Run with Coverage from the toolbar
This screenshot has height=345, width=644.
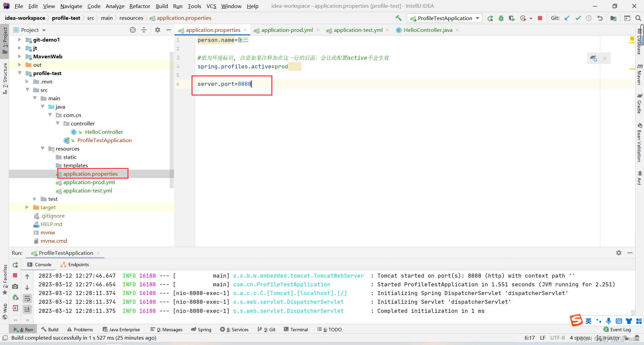[512, 18]
